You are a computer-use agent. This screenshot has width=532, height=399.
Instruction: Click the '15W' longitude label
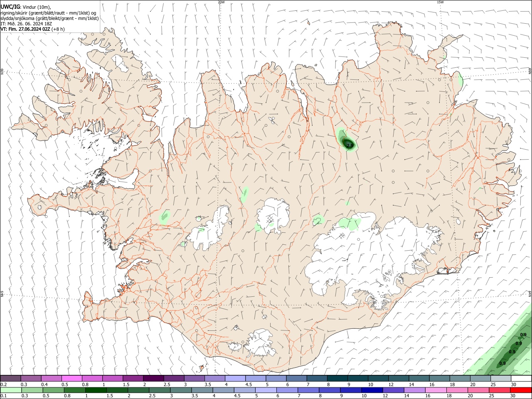click(x=440, y=2)
